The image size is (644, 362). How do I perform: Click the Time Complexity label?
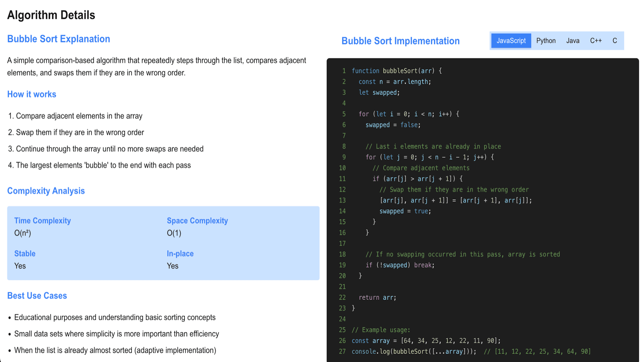[x=42, y=221]
